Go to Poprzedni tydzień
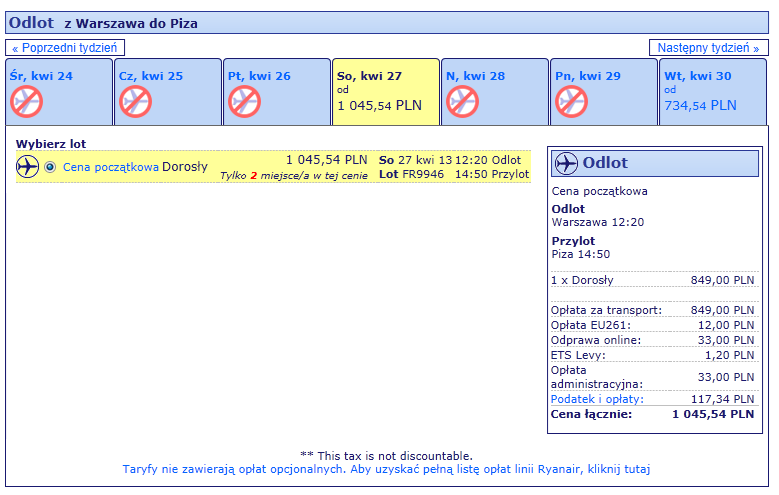 [65, 48]
